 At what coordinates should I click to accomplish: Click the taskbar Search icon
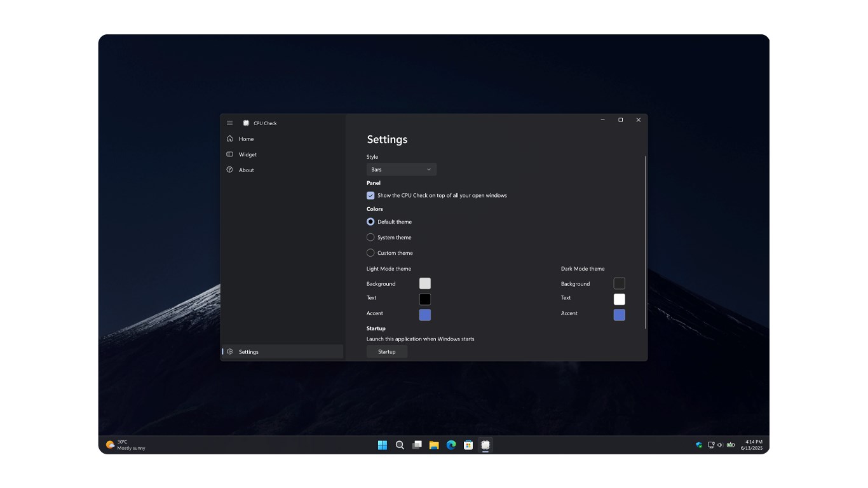pos(400,445)
